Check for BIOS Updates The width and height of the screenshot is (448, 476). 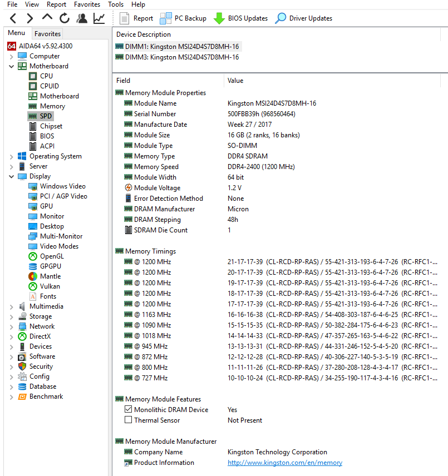(x=240, y=18)
